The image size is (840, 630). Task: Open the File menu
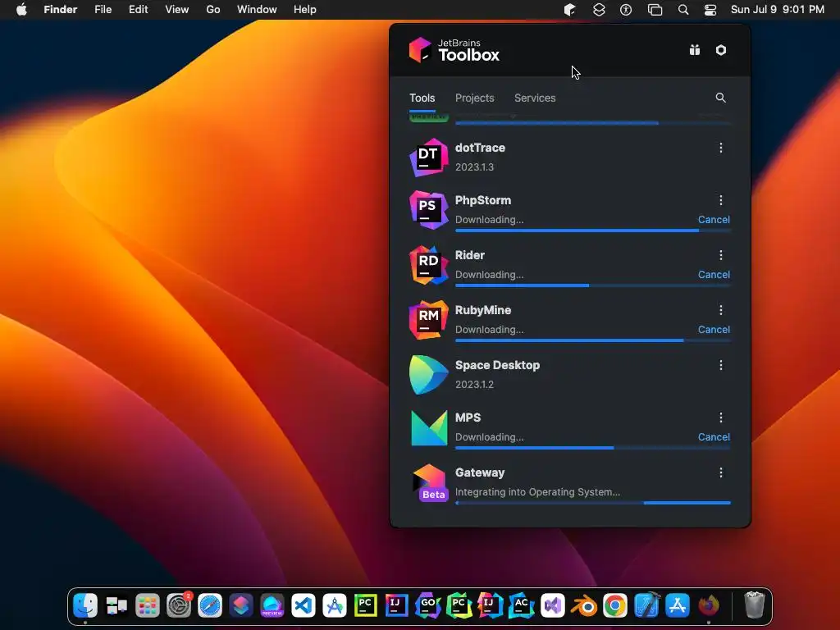click(x=103, y=10)
